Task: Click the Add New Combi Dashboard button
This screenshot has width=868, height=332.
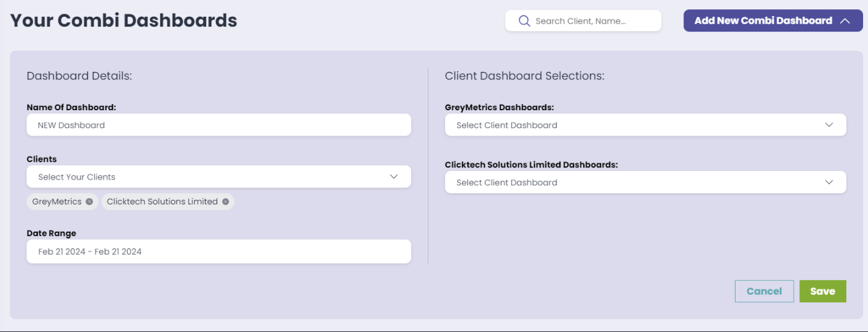Action: click(x=773, y=20)
